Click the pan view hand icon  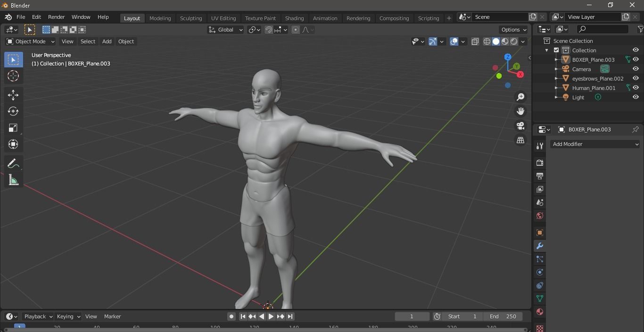520,111
